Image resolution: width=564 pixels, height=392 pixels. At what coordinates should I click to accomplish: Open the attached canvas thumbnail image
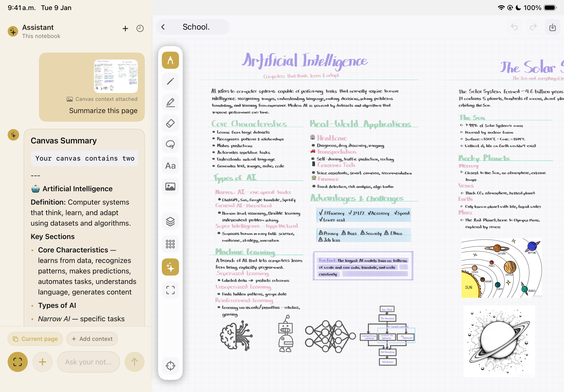point(116,76)
